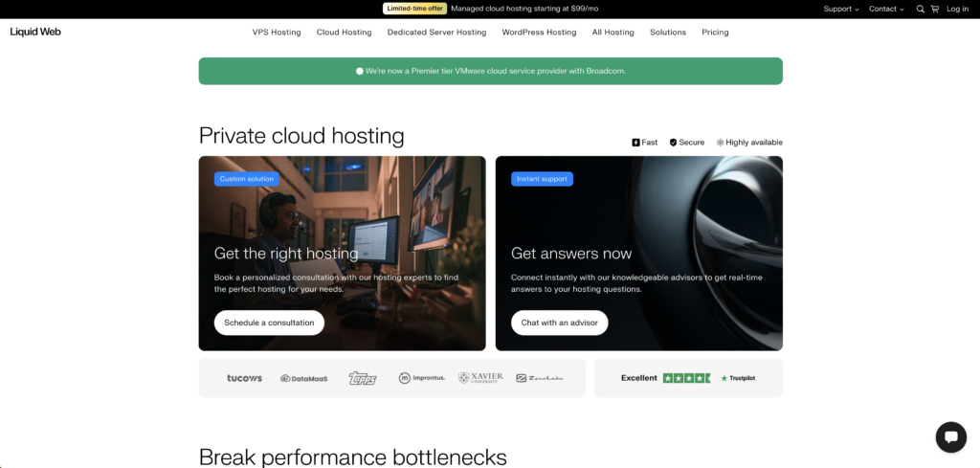Click the Secure shield icon
The image size is (980, 468).
(x=673, y=143)
